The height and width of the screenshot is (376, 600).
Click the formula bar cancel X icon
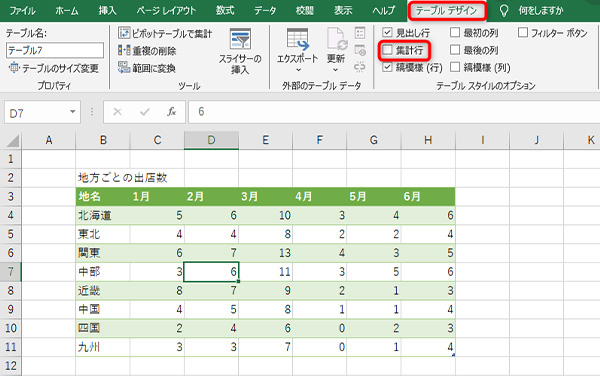click(x=117, y=112)
